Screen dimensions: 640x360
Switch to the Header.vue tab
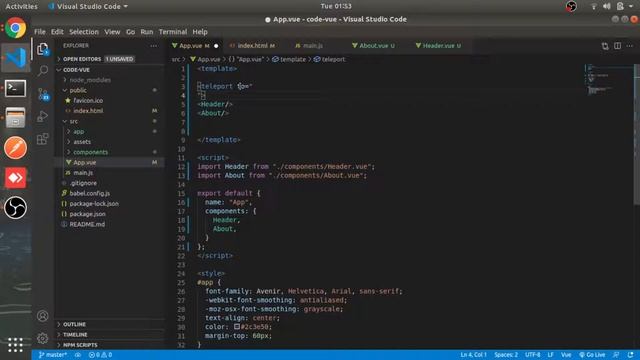pos(438,46)
